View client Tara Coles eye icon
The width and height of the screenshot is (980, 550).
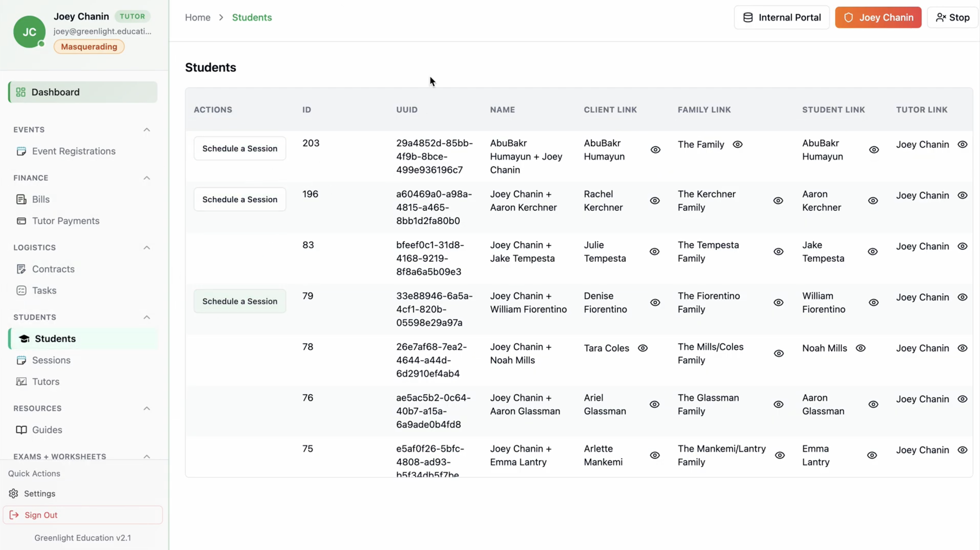point(642,348)
